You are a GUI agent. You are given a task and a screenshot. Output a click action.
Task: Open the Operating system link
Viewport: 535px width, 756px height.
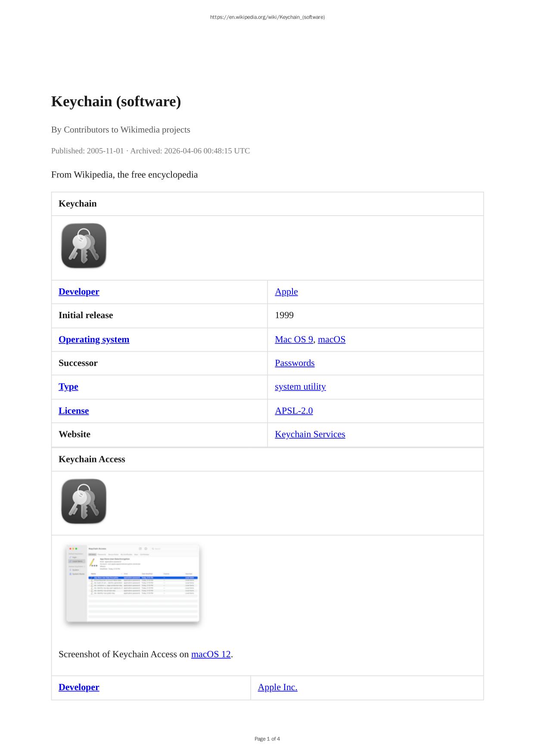(94, 340)
